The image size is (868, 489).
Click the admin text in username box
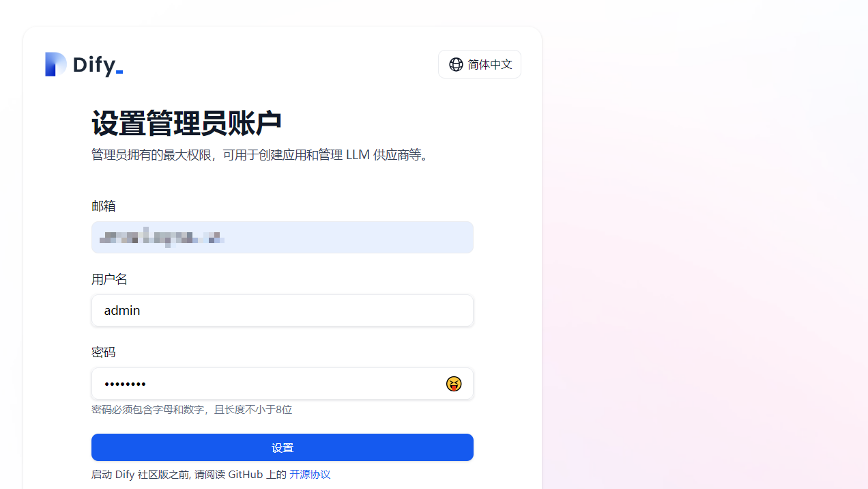[x=122, y=310]
